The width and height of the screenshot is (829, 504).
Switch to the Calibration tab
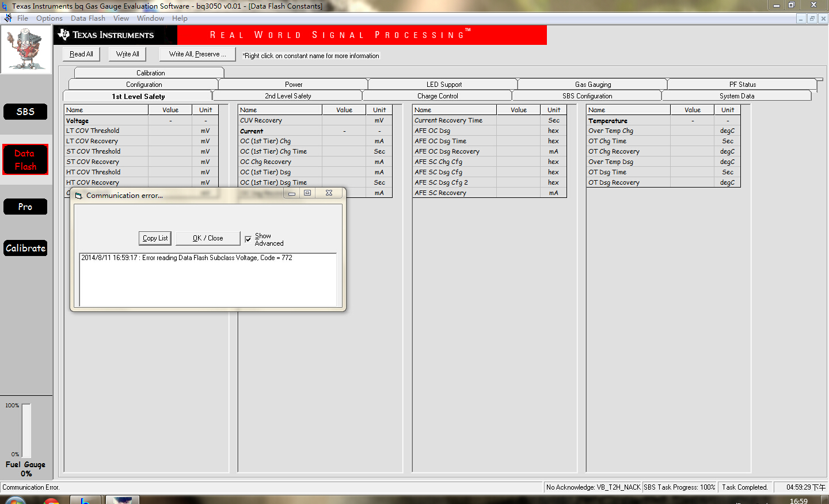pos(150,73)
